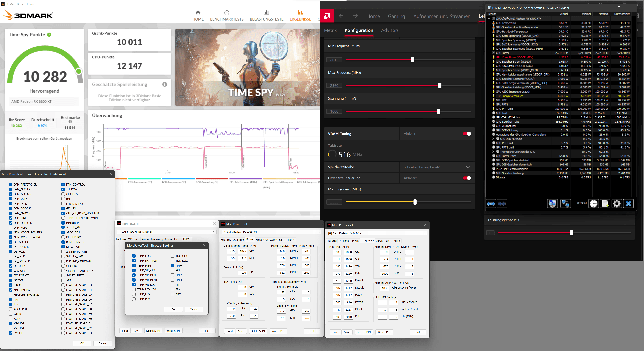Enable TEMP_DEPENDENT_VMIN checkbox
This screenshot has width=644, height=351.
pos(63,218)
